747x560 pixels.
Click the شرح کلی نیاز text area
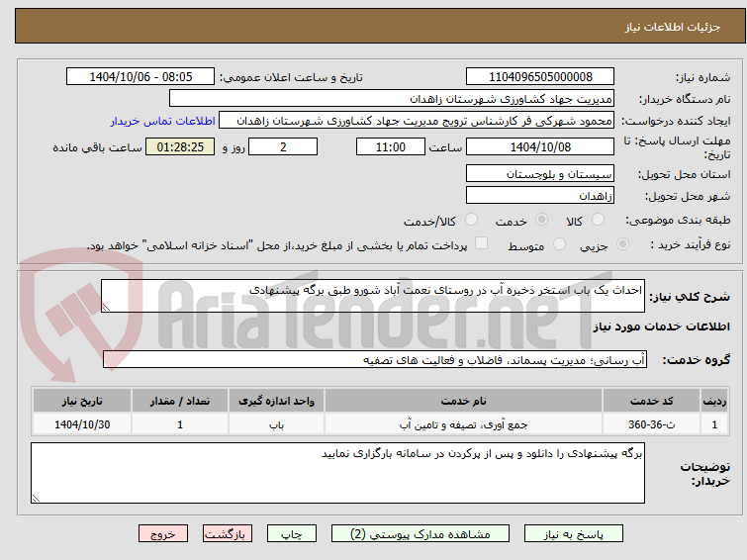pos(373,296)
